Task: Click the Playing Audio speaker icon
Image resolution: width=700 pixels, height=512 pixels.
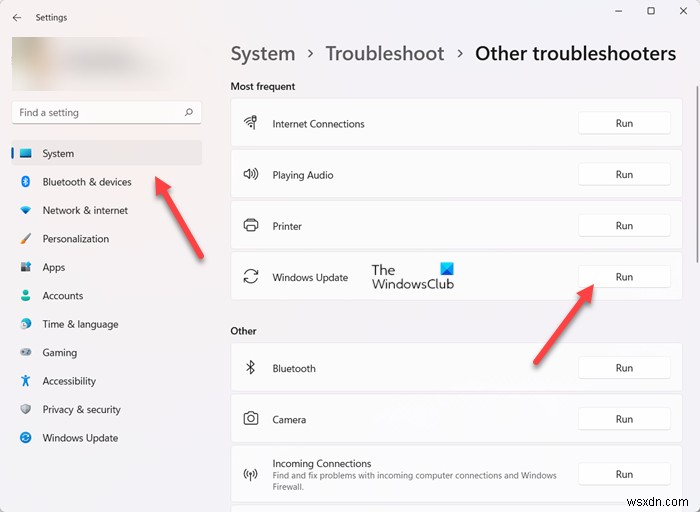Action: pos(250,174)
